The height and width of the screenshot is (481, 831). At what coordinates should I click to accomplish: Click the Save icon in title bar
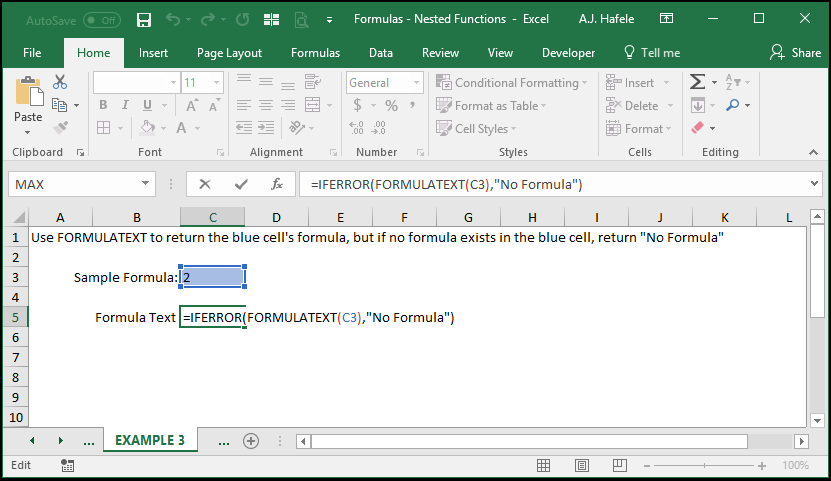pos(144,20)
